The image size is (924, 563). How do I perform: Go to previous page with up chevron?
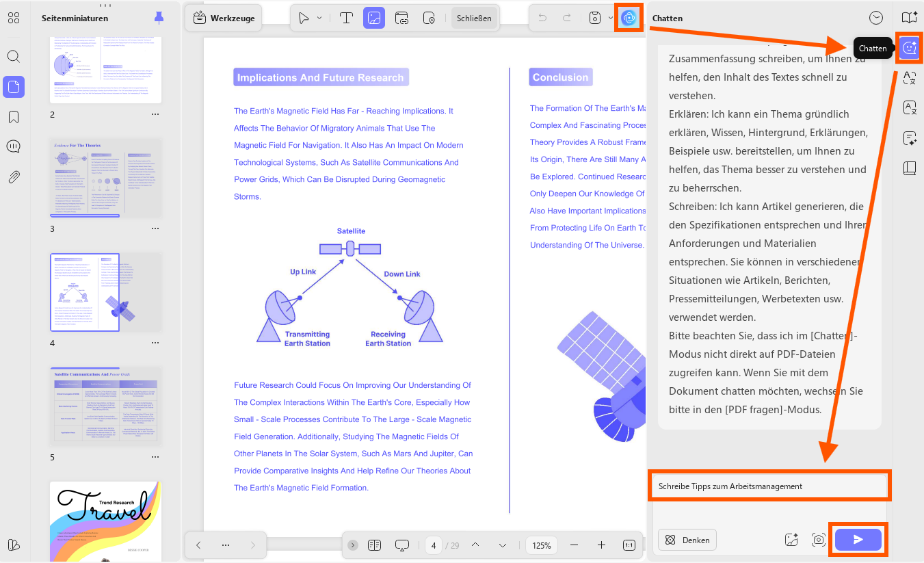475,545
